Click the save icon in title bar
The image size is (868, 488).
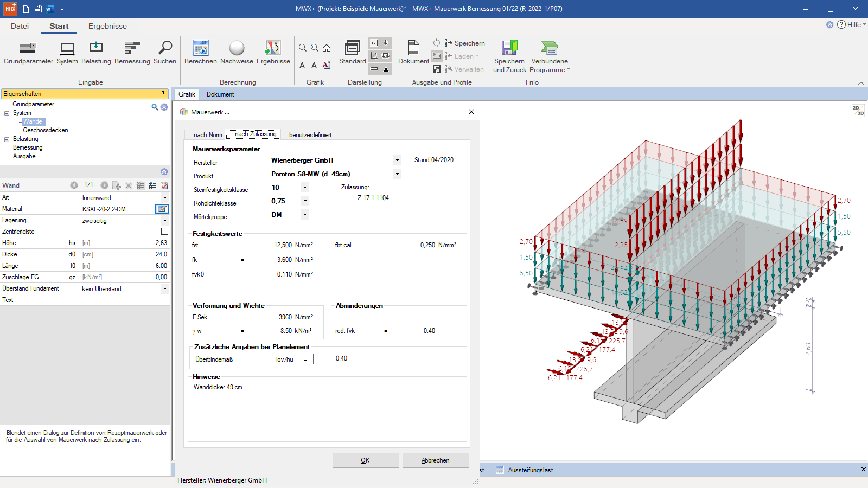[x=37, y=9]
